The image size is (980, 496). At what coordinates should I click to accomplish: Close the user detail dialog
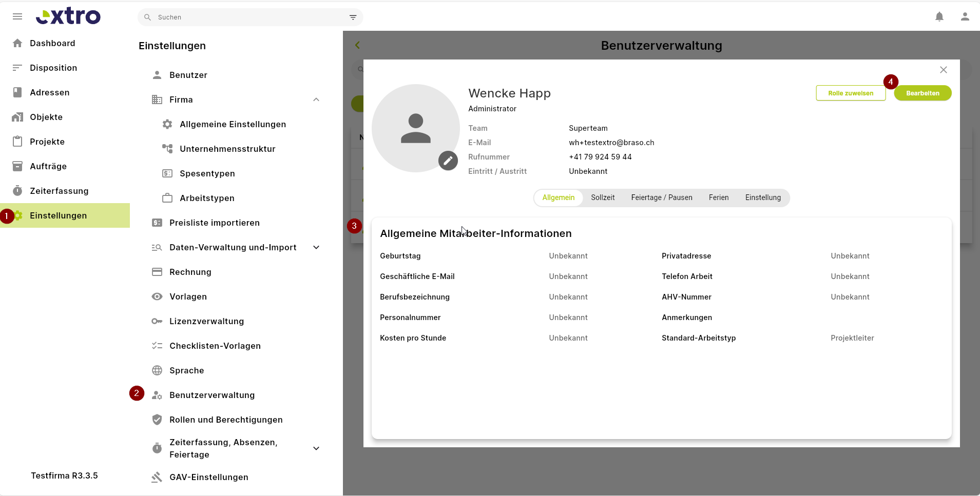944,70
